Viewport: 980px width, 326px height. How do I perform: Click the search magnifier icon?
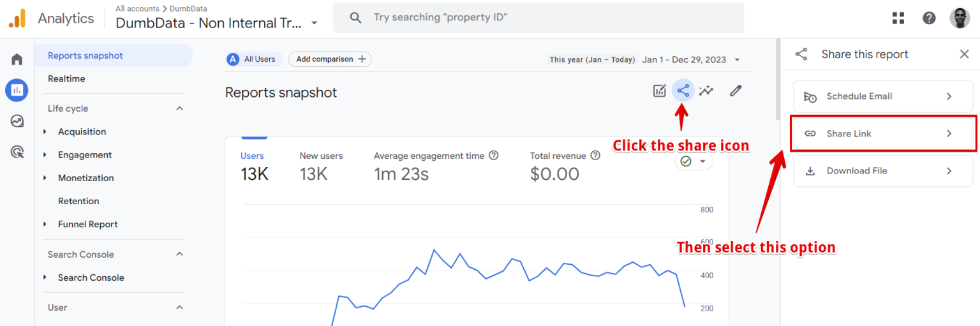pyautogui.click(x=356, y=18)
